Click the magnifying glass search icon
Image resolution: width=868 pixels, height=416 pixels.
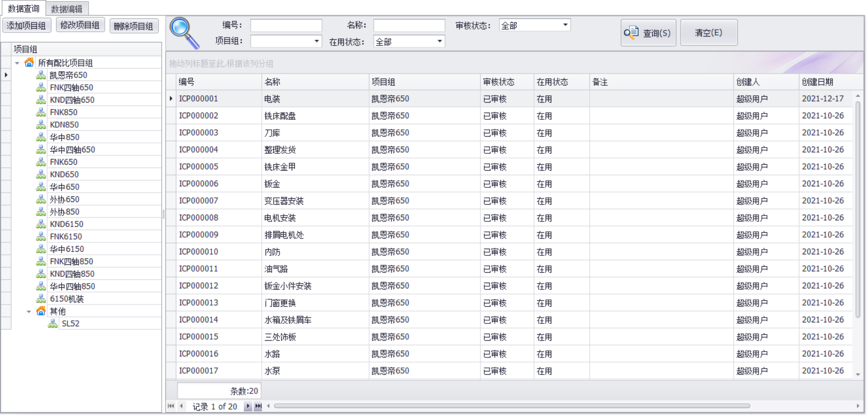[x=184, y=32]
